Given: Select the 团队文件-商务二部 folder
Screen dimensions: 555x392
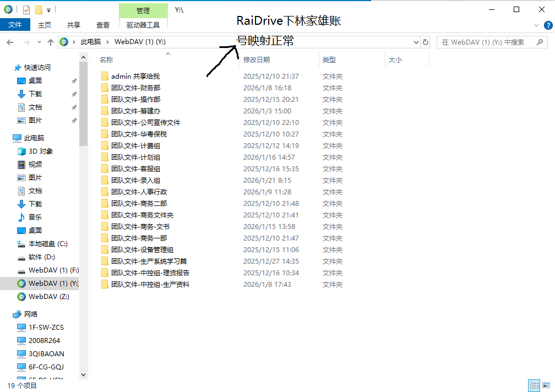Looking at the screenshot, I should click(139, 203).
